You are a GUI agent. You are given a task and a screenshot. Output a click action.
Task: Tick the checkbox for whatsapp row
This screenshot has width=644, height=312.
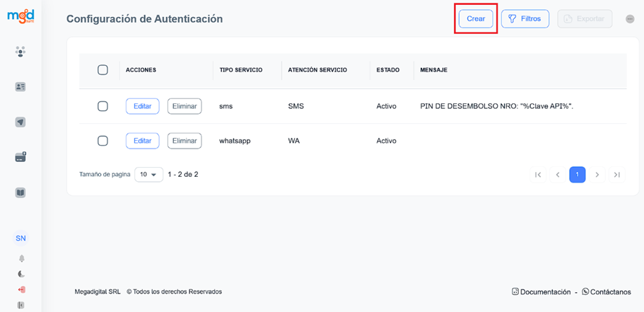(103, 141)
